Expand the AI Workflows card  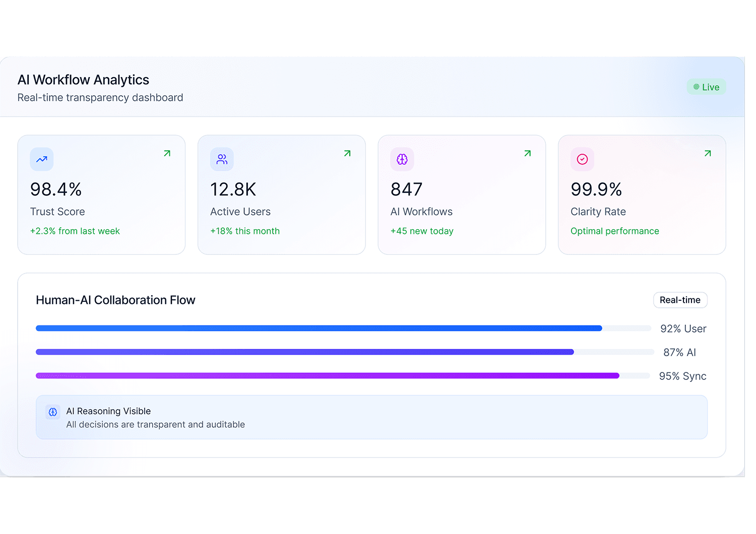(x=527, y=153)
